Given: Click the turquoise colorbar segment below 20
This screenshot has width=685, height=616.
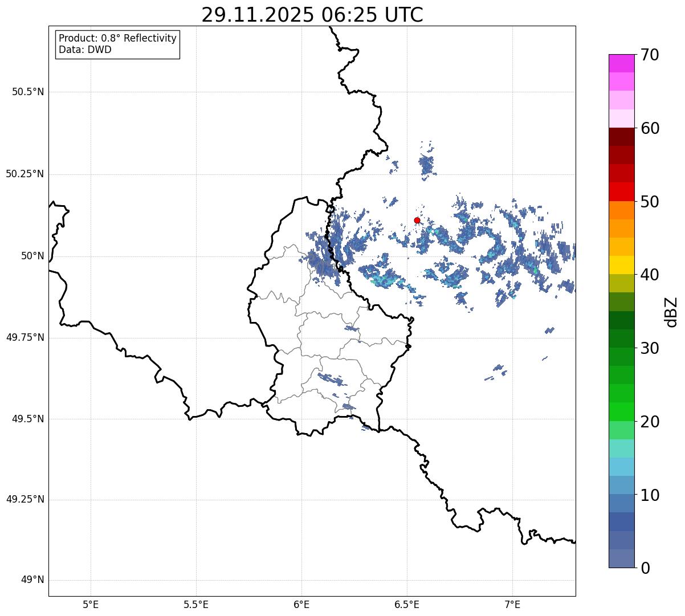Looking at the screenshot, I should tap(621, 448).
